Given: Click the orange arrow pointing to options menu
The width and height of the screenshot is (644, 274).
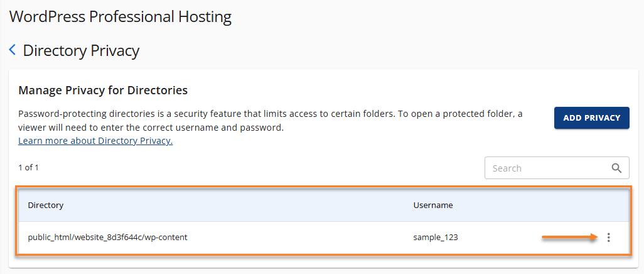Looking at the screenshot, I should click(569, 238).
